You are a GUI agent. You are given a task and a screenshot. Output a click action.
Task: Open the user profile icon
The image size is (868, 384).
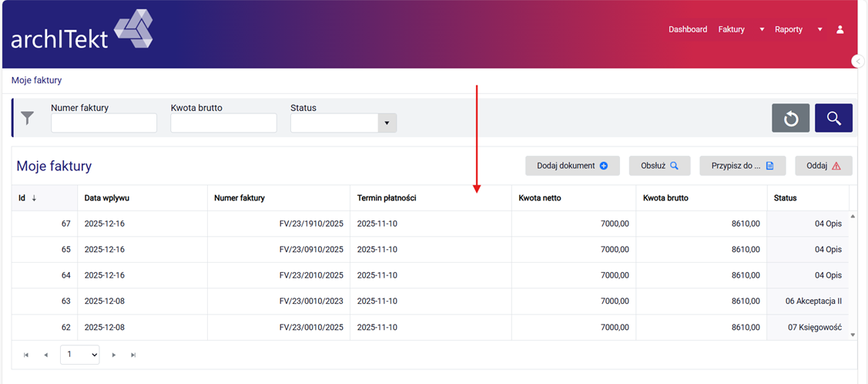coord(840,29)
